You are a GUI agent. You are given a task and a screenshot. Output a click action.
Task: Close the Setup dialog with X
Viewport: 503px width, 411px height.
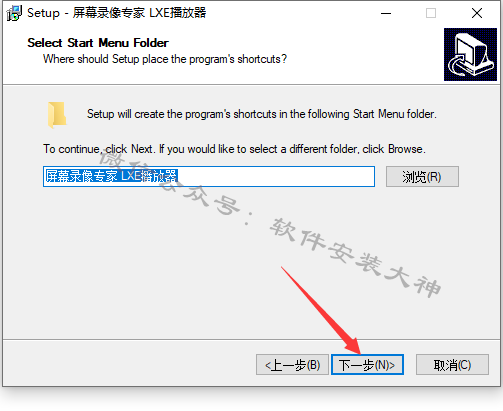(x=477, y=13)
